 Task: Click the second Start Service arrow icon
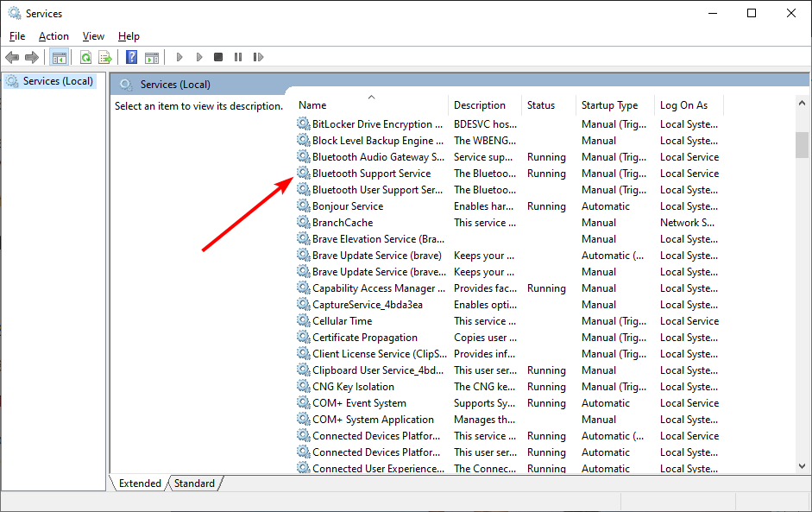(198, 57)
